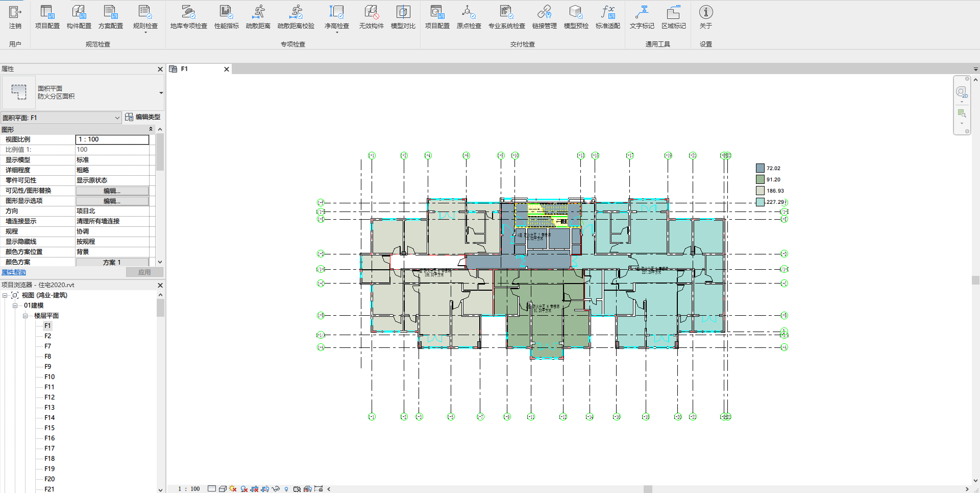Click the 无效构件 invalid component icon
This screenshot has height=493, width=980.
[371, 17]
